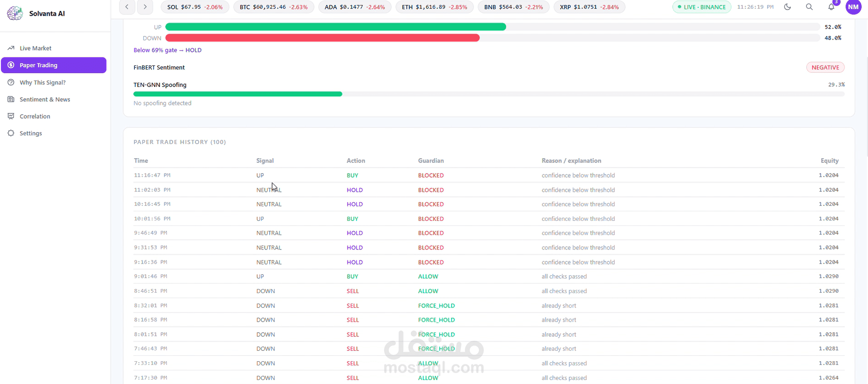Click the Solvanta AI brain logo
The image size is (868, 384).
[15, 13]
